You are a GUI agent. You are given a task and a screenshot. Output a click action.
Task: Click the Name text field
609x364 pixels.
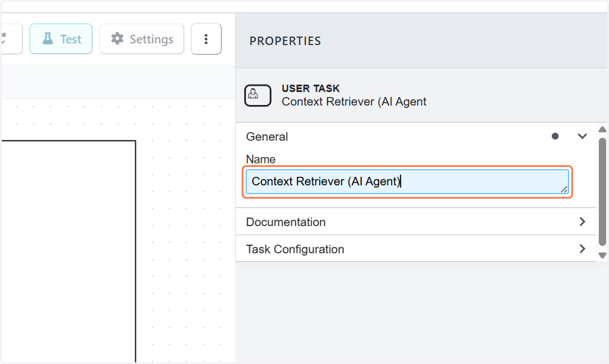coord(407,181)
